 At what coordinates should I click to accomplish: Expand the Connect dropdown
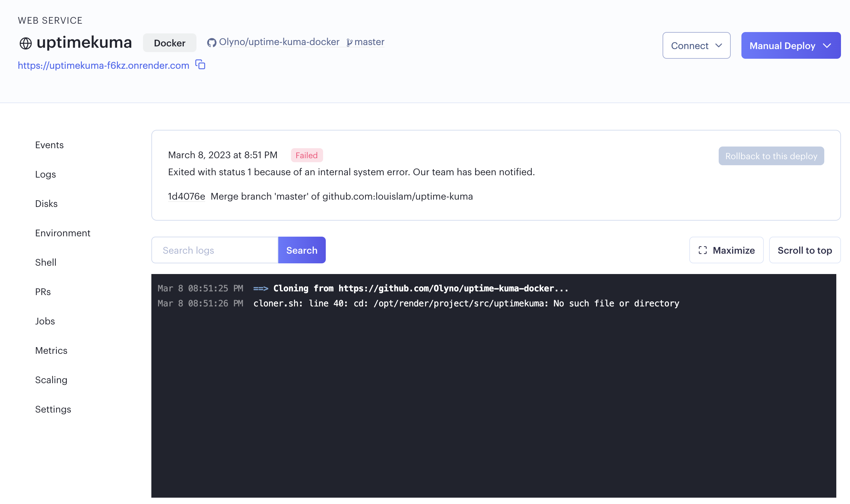tap(696, 45)
